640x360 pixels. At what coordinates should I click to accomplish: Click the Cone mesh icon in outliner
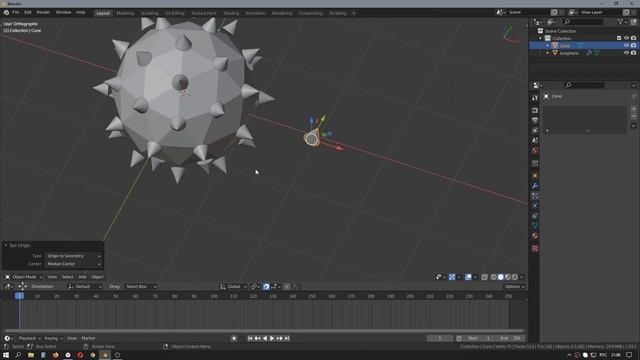click(x=555, y=46)
